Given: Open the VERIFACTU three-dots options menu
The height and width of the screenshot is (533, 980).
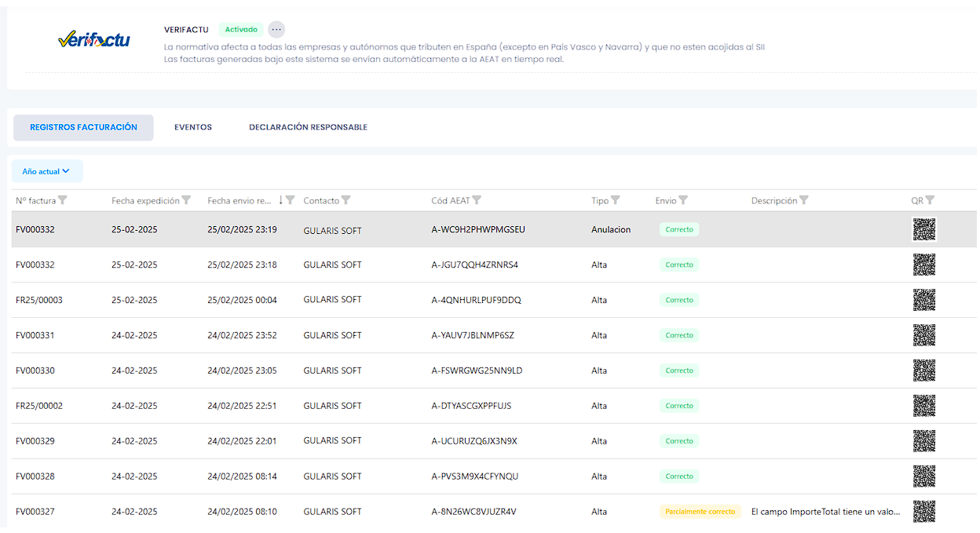Looking at the screenshot, I should point(276,30).
